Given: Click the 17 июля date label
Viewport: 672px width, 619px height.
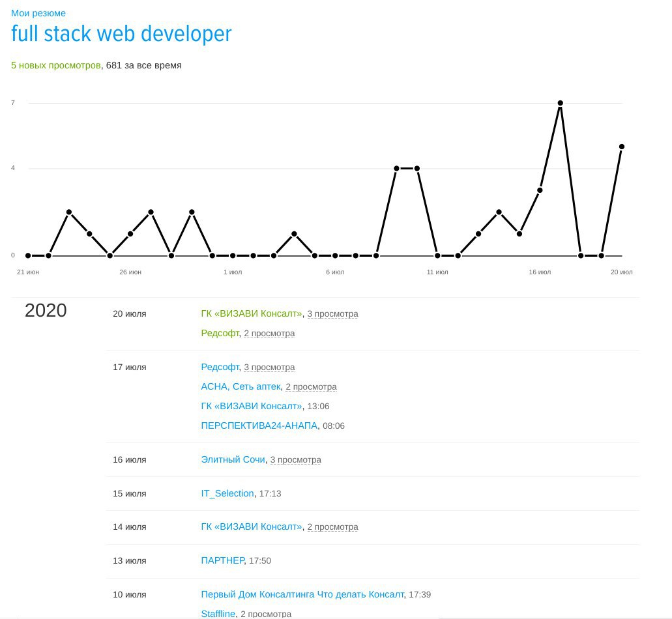Looking at the screenshot, I should [130, 367].
